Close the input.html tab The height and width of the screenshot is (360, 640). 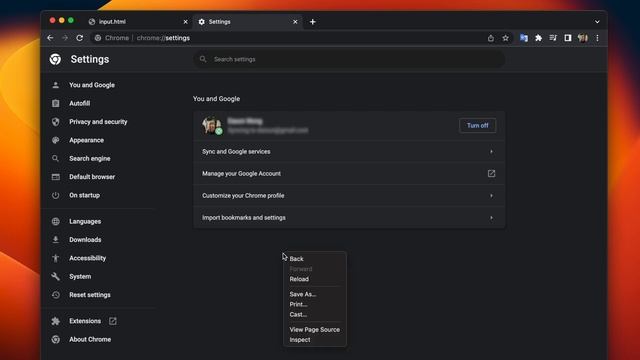point(185,22)
